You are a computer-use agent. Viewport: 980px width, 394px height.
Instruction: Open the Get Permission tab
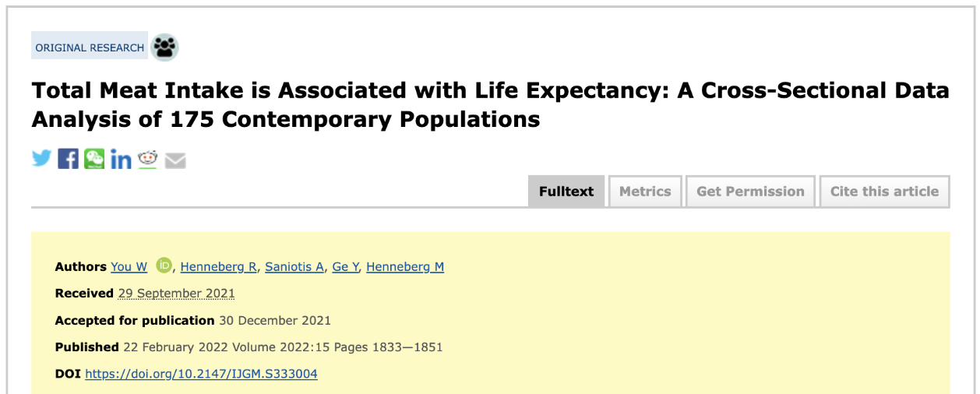[750, 192]
